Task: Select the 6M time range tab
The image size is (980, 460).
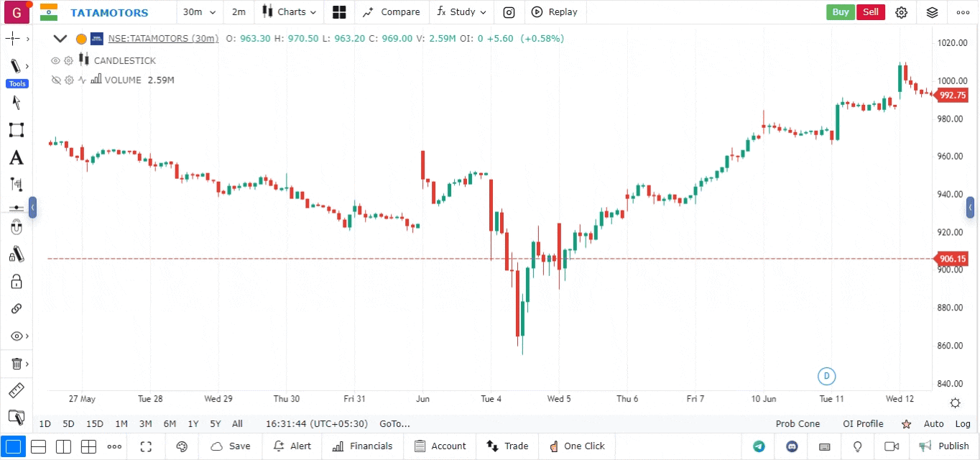Action: pyautogui.click(x=170, y=424)
